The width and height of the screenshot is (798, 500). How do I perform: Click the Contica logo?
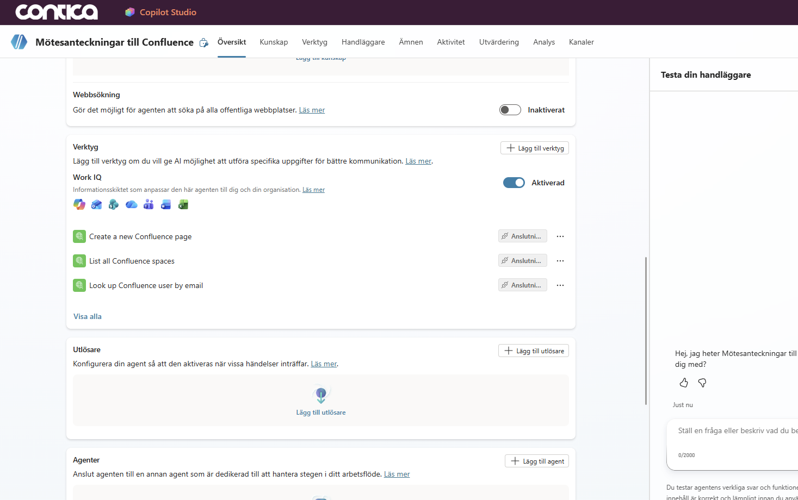tap(56, 12)
